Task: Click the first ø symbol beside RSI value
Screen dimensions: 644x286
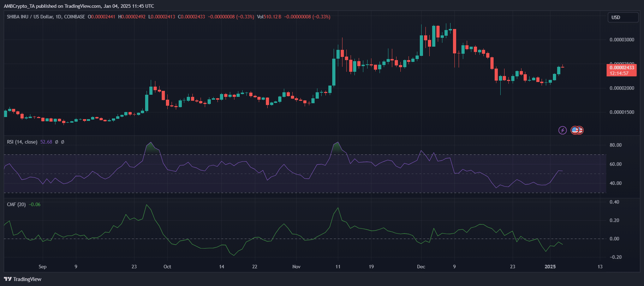Action: [56, 142]
